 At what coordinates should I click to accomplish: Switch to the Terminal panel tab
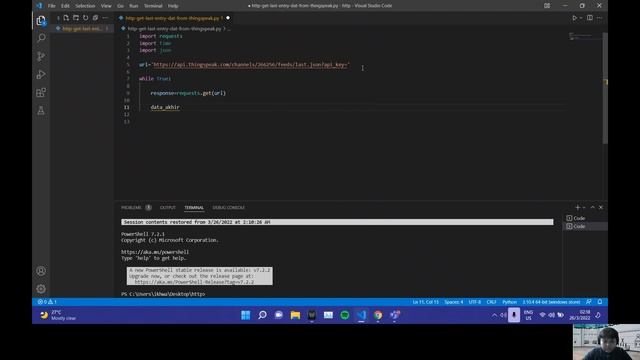[194, 207]
